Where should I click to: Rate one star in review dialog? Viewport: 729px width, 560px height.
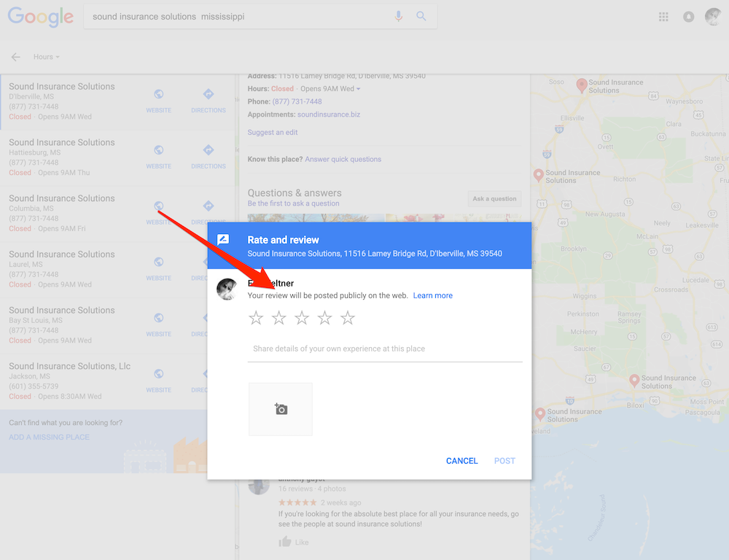[x=256, y=318]
